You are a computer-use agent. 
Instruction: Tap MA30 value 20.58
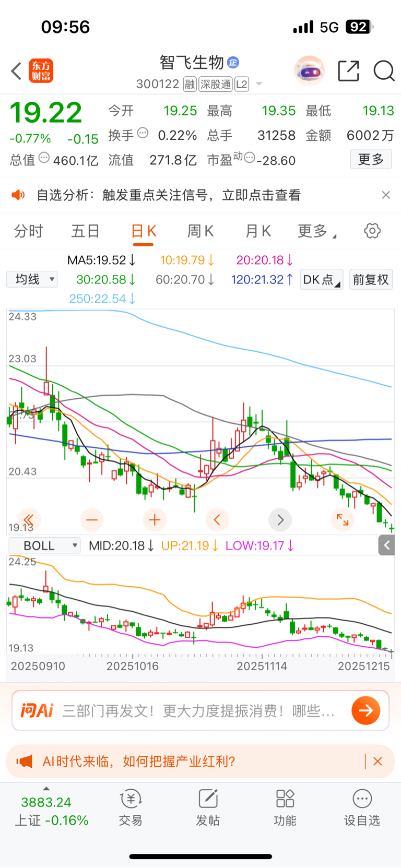[106, 279]
